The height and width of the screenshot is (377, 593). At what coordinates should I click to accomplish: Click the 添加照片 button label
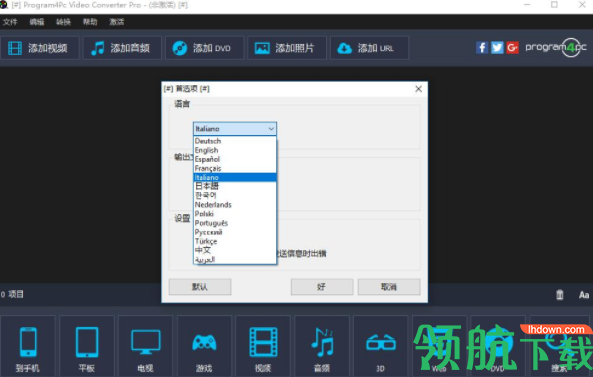coord(295,48)
